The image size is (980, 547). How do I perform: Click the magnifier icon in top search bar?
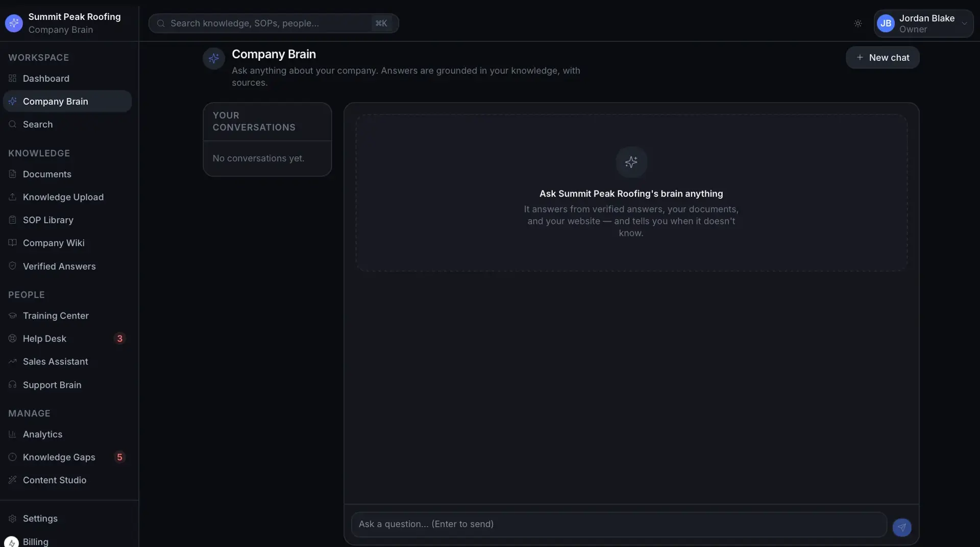pos(161,23)
